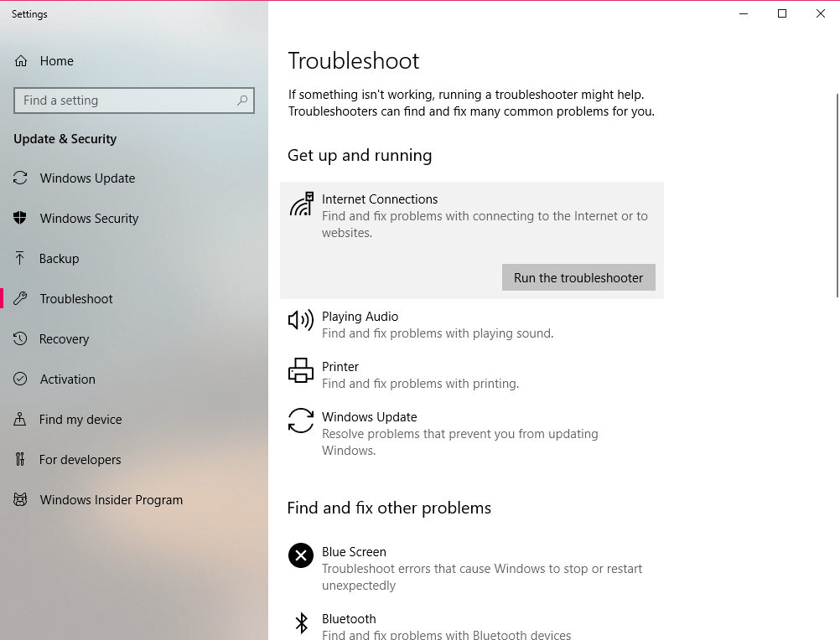Close the Settings window
The height and width of the screenshot is (640, 840).
[821, 13]
